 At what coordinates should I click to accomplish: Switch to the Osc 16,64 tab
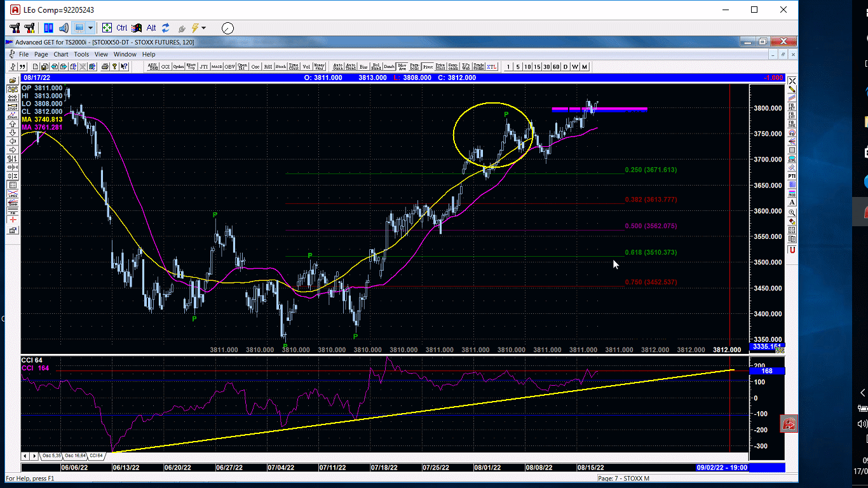(75, 456)
